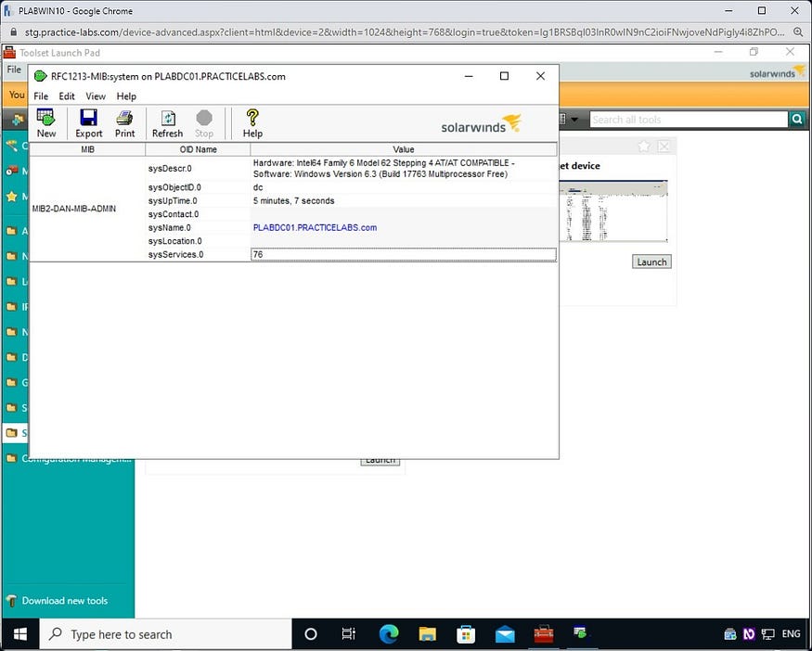Screen dimensions: 812x651
Task: Click the Launch button on tool card
Action: pos(651,262)
